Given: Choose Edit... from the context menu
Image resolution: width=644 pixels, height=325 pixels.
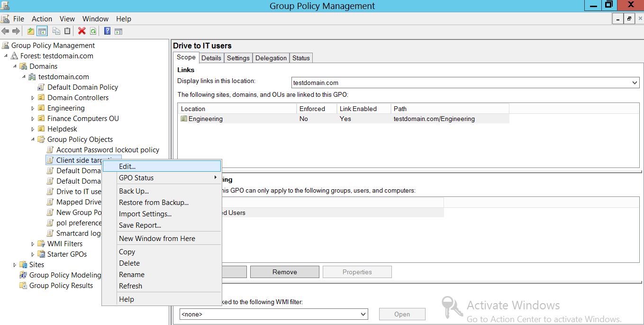Looking at the screenshot, I should [x=127, y=167].
